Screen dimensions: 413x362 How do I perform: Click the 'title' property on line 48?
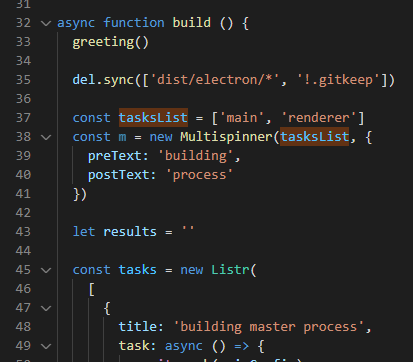(x=138, y=327)
